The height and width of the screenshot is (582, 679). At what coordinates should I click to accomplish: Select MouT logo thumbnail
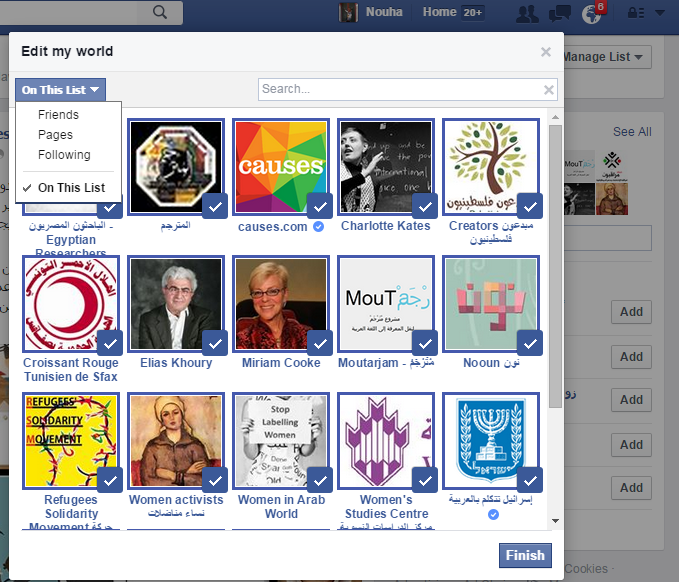click(385, 304)
